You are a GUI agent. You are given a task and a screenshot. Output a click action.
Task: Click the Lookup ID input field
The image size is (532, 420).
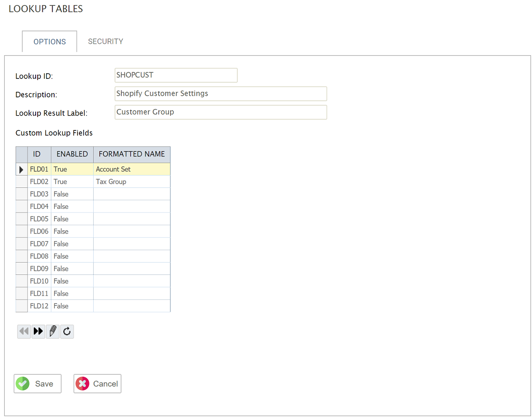176,75
